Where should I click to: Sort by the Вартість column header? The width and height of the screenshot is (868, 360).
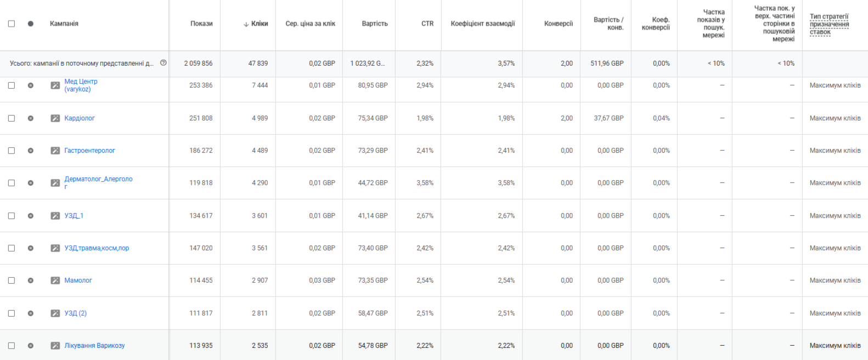pos(375,24)
